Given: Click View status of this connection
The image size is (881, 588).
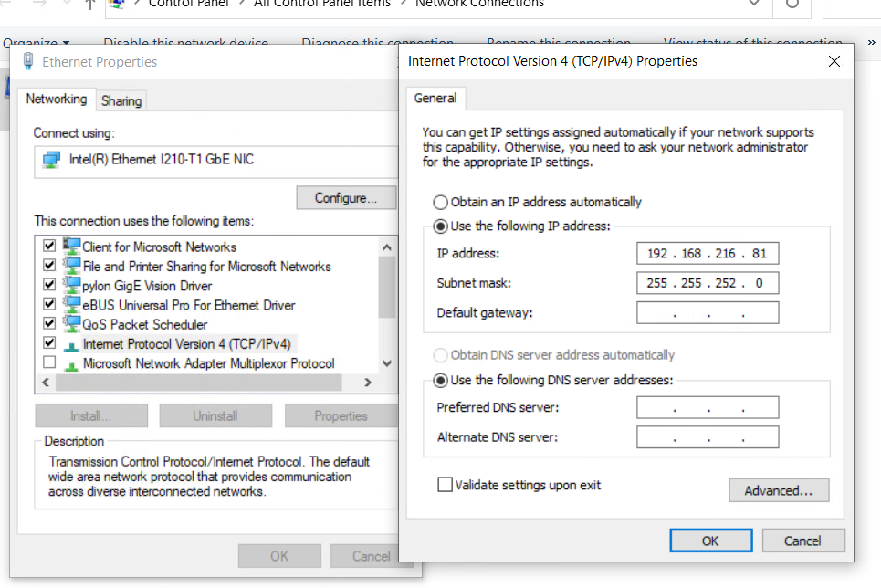Looking at the screenshot, I should coord(753,43).
